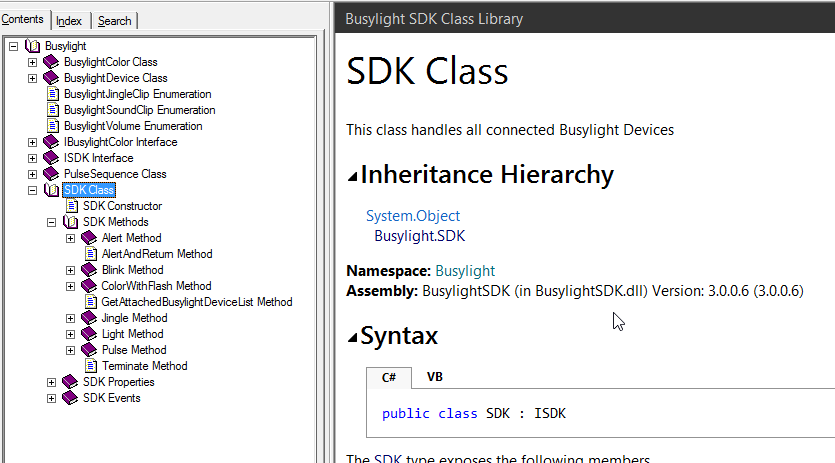Select the Terminate Method entry
Image resolution: width=835 pixels, height=463 pixels.
(x=145, y=365)
